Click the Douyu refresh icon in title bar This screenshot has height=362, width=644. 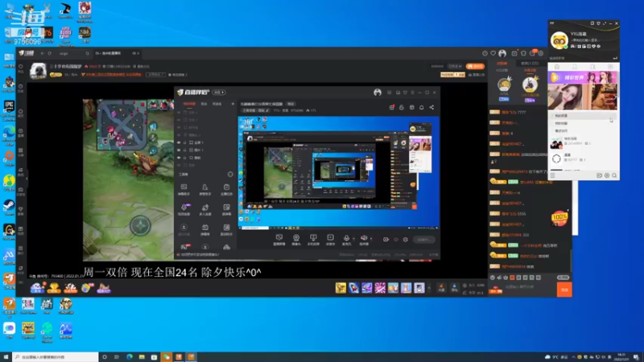[50, 53]
